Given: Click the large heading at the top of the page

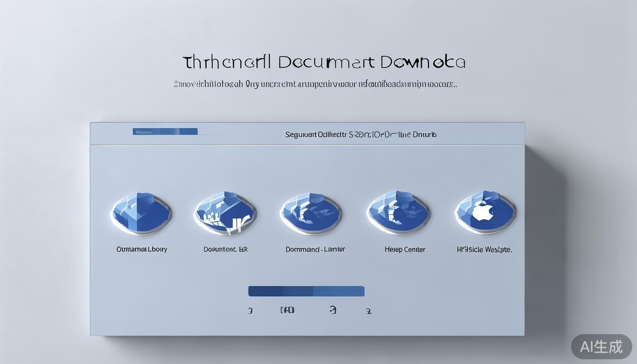Looking at the screenshot, I should [324, 62].
